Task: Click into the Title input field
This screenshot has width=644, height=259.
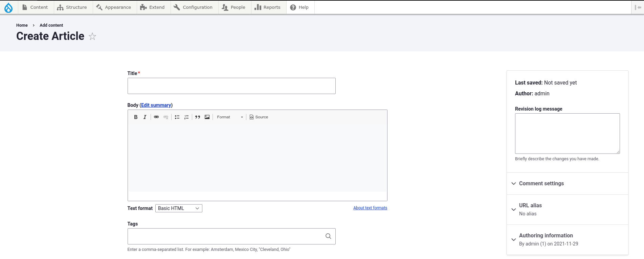Action: coord(231,86)
